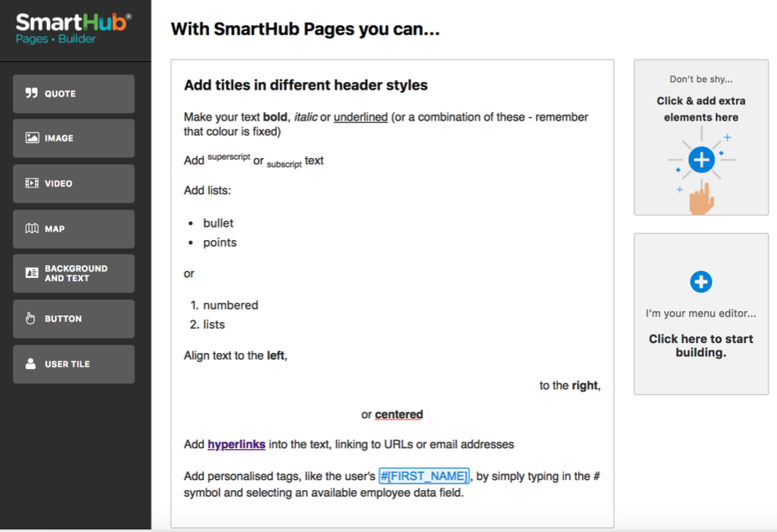Add a Quote element
The image size is (777, 532).
pos(74,94)
